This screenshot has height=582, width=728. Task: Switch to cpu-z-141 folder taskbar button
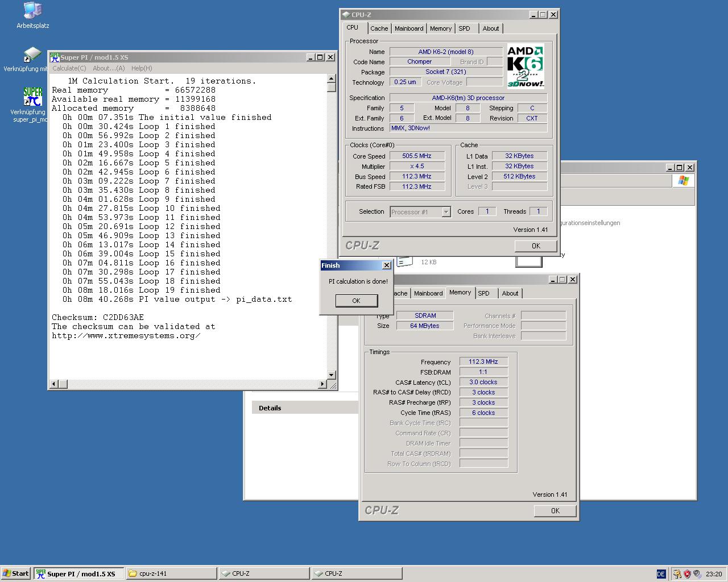(171, 573)
